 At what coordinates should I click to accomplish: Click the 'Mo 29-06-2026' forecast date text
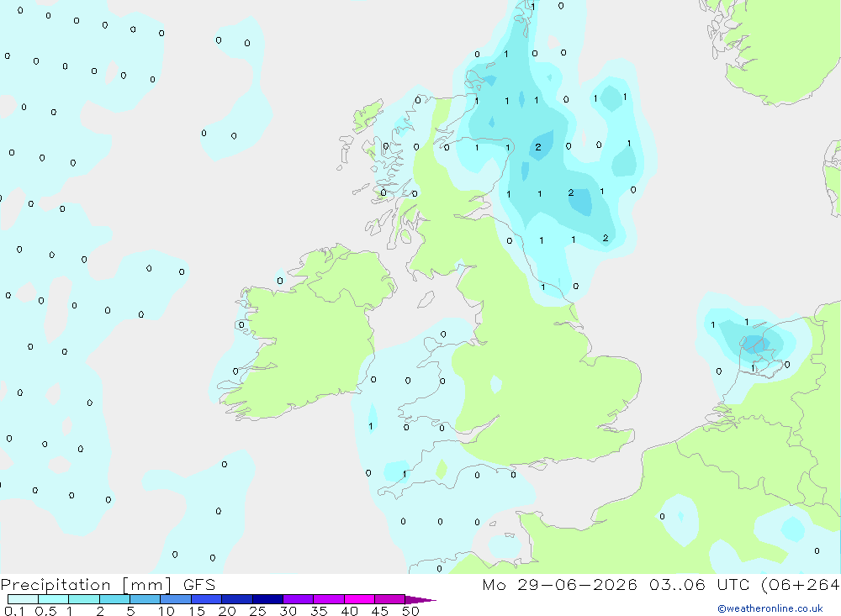(560, 584)
